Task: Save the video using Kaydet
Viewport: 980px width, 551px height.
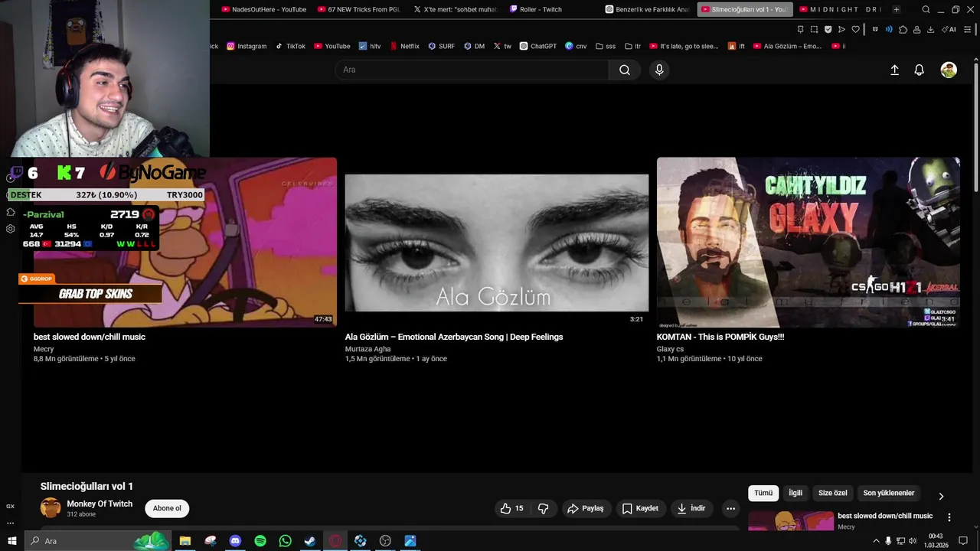Action: coord(640,508)
